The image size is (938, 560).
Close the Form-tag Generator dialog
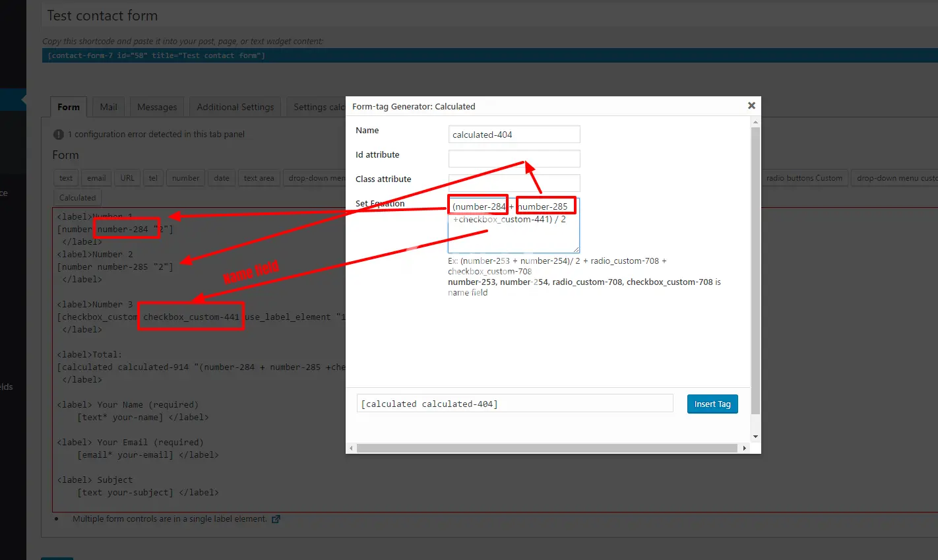751,106
